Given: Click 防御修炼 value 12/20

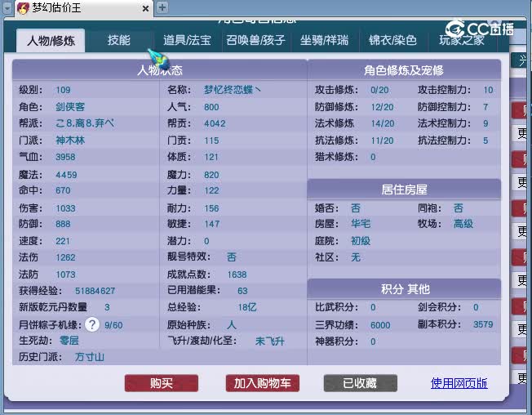Looking at the screenshot, I should (382, 107).
